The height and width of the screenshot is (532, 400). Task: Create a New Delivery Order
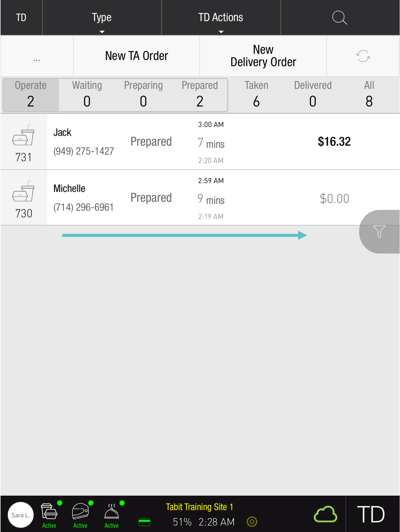coord(263,56)
